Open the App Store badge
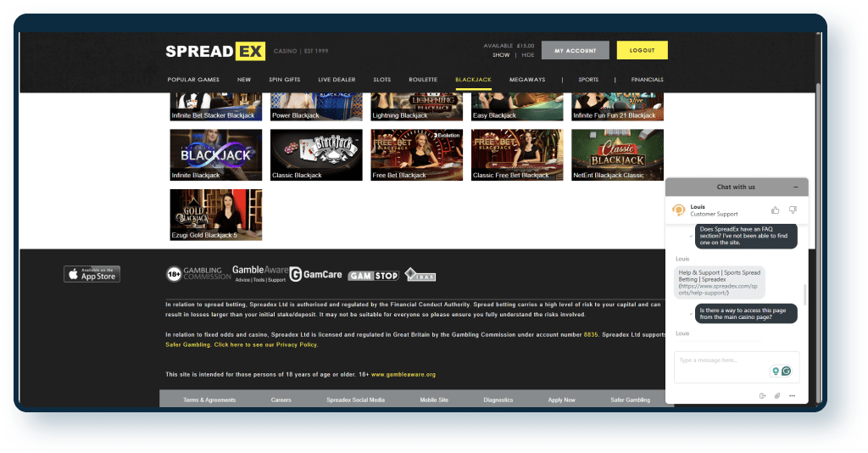This screenshot has width=868, height=453. click(92, 274)
